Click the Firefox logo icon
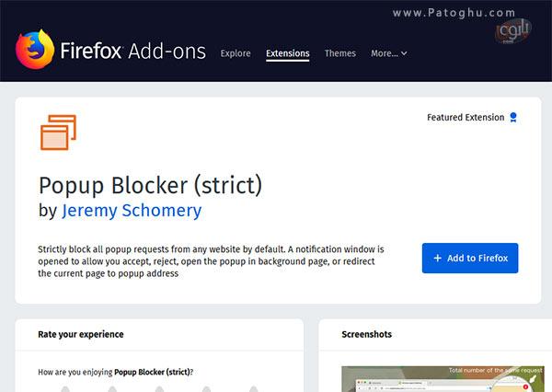This screenshot has height=392, width=552. point(35,50)
